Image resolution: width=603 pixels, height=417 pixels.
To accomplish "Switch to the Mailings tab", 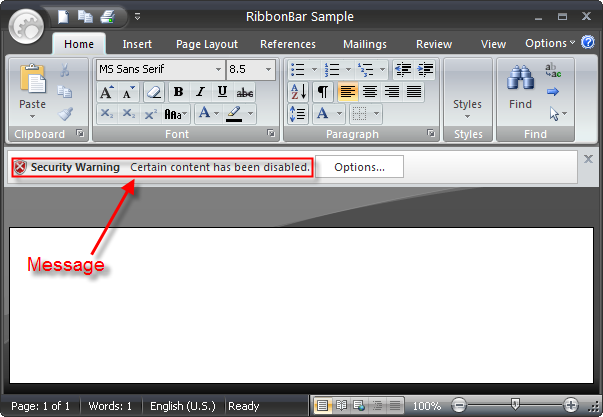I will click(365, 44).
